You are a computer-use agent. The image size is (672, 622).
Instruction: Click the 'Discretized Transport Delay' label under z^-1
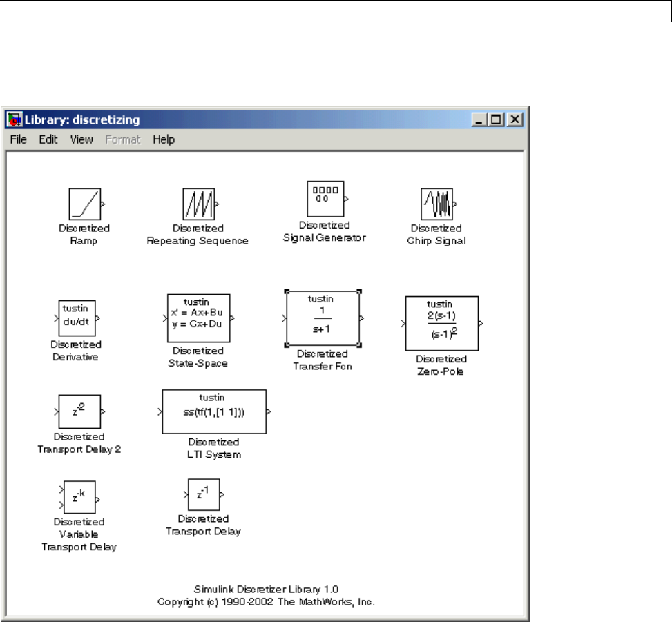(x=203, y=525)
